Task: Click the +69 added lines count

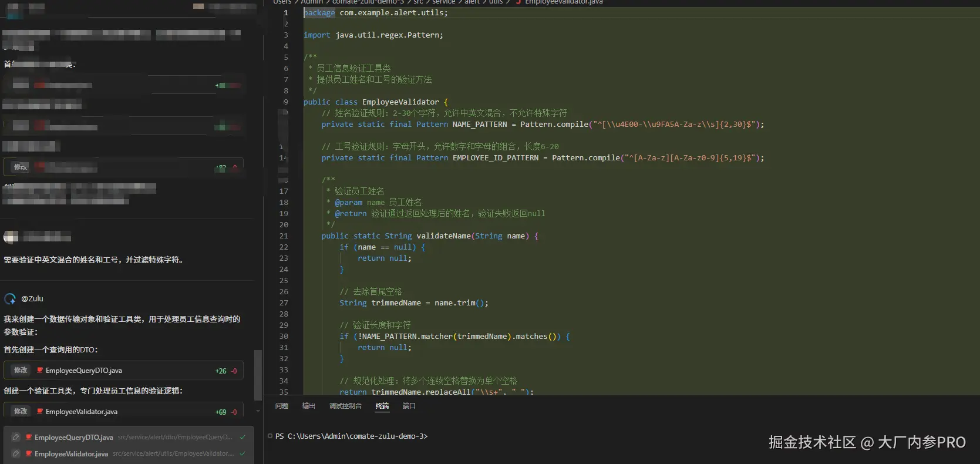Action: [x=221, y=412]
